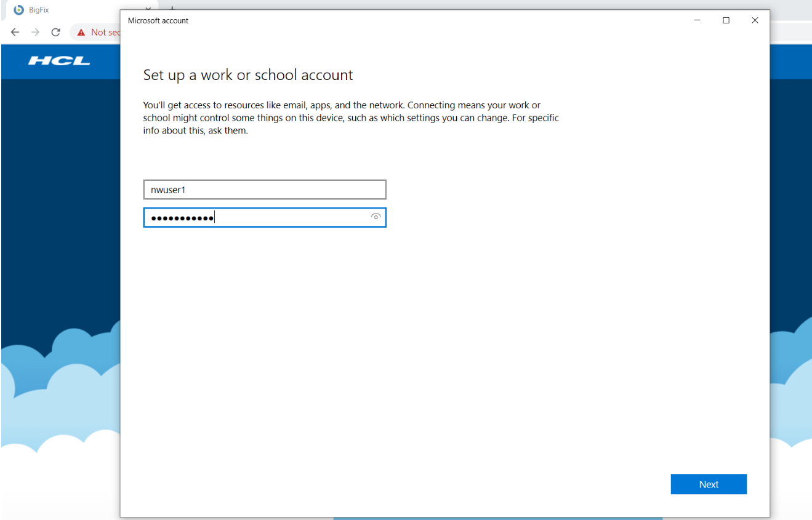Close the Microsoft account dialog

(x=755, y=20)
